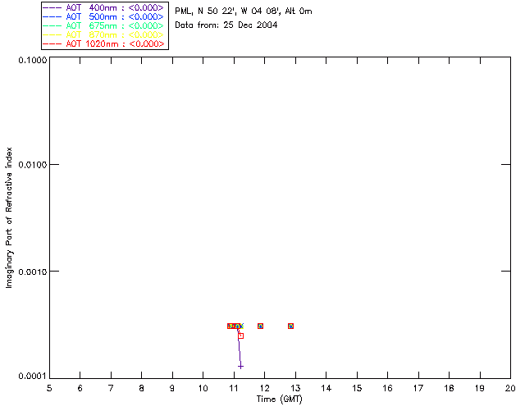Click the station title 'PML, N 50 22', W 04 08', Alt 0m'
The image size is (525, 420).
(244, 11)
